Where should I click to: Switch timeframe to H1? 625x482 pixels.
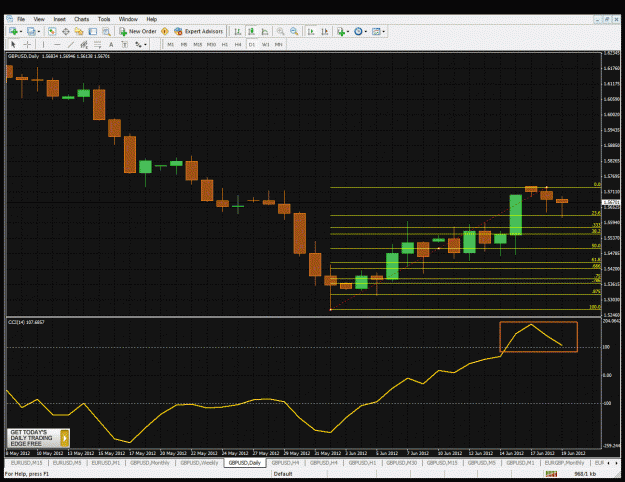(225, 44)
